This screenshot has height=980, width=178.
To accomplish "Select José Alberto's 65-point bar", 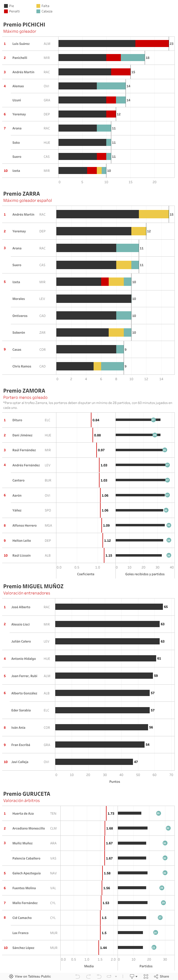I will (x=108, y=607).
